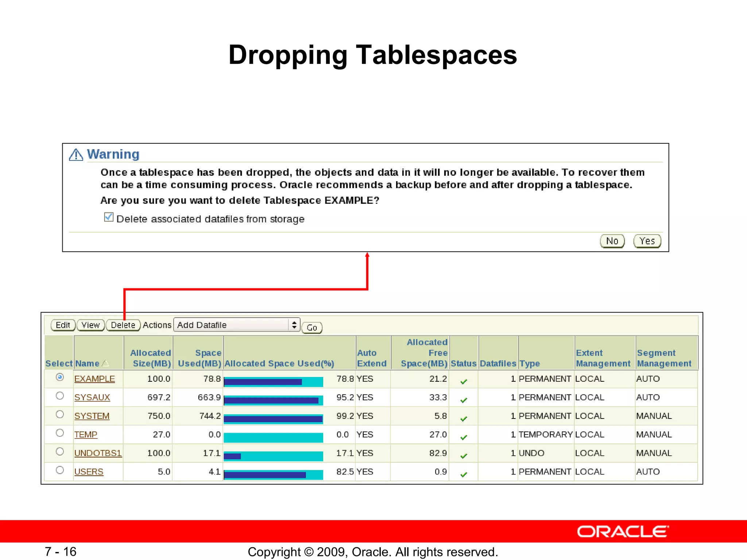747x560 pixels.
Task: Open the USERS tablespace link
Action: pyautogui.click(x=89, y=472)
